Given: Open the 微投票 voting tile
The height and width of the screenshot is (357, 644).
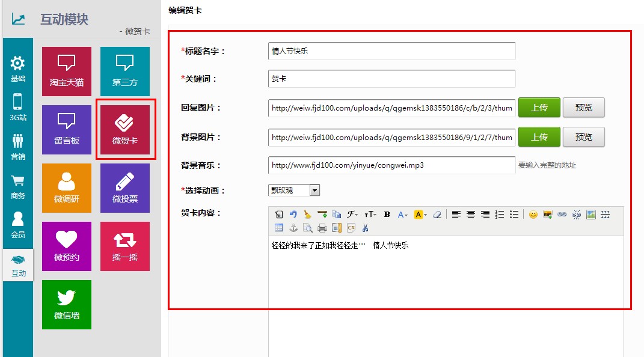Looking at the screenshot, I should point(125,188).
